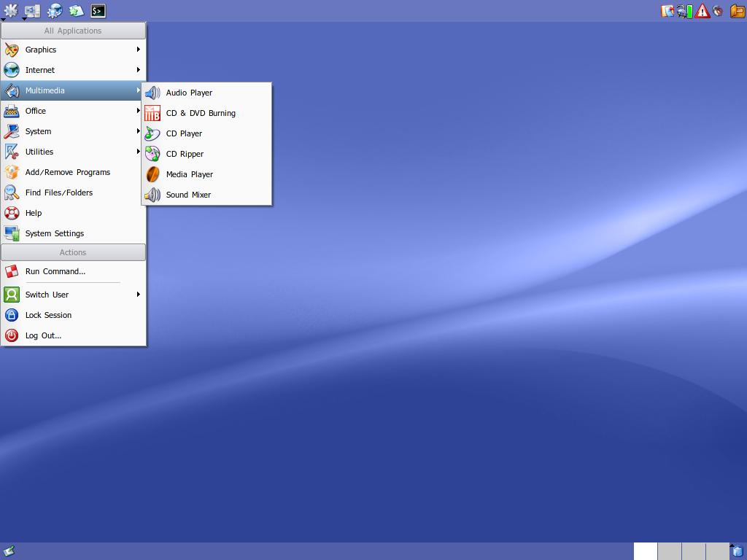Viewport: 747px width, 560px height.
Task: Click the trash icon in bottom-right corner
Action: (738, 551)
